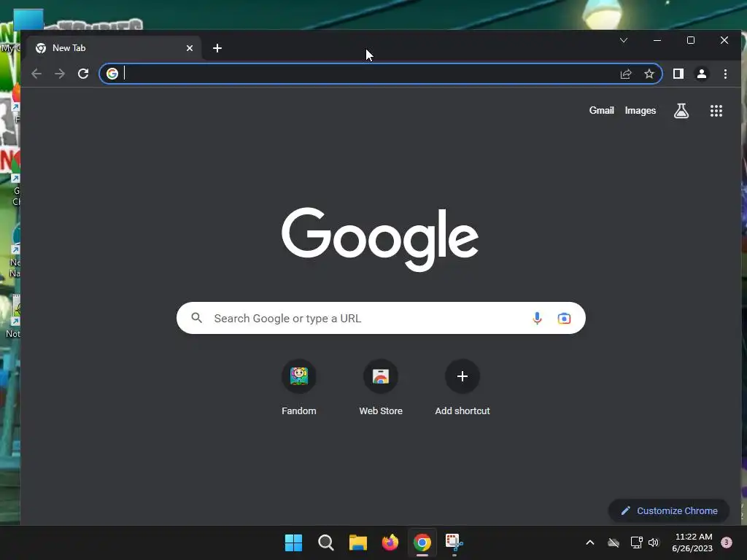Click the Google icon in the address bar

[112, 74]
